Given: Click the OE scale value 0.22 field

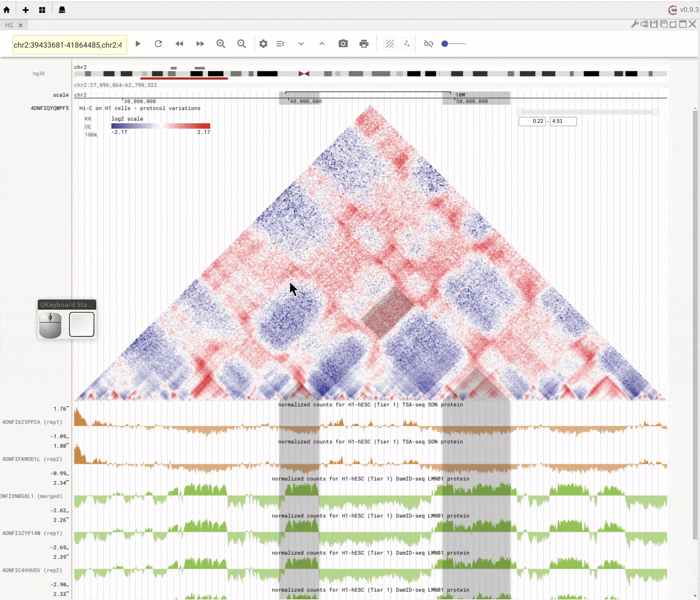Looking at the screenshot, I should 532,121.
